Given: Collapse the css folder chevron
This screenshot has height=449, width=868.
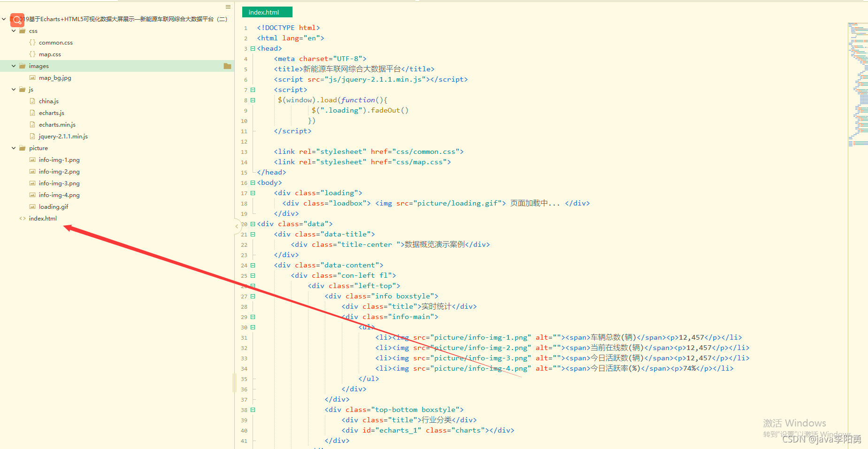Looking at the screenshot, I should (14, 31).
